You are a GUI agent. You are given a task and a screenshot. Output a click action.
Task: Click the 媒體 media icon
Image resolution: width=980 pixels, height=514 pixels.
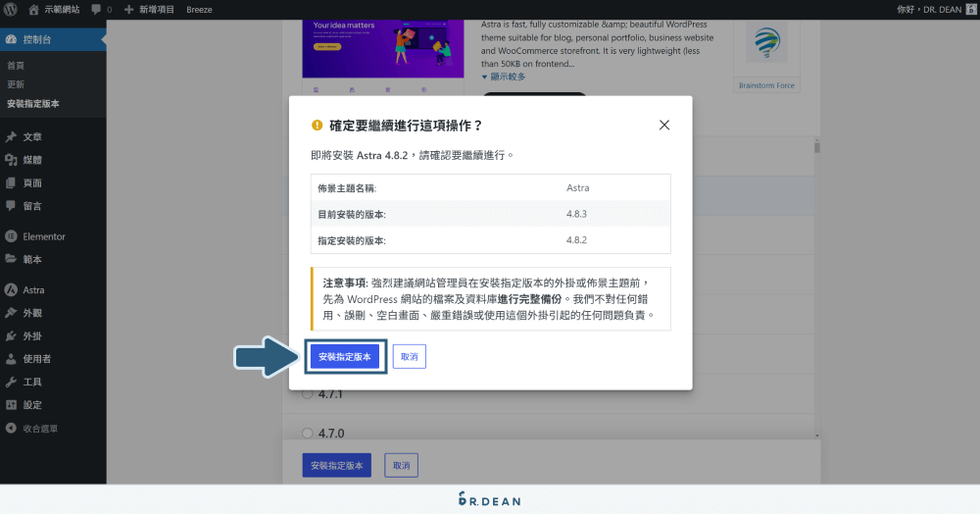11,160
